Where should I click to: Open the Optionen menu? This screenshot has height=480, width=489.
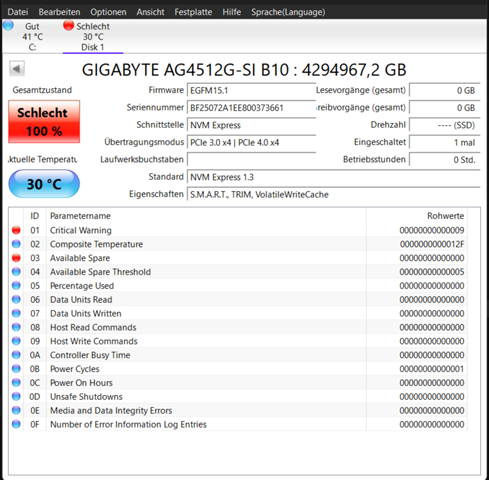(x=108, y=12)
